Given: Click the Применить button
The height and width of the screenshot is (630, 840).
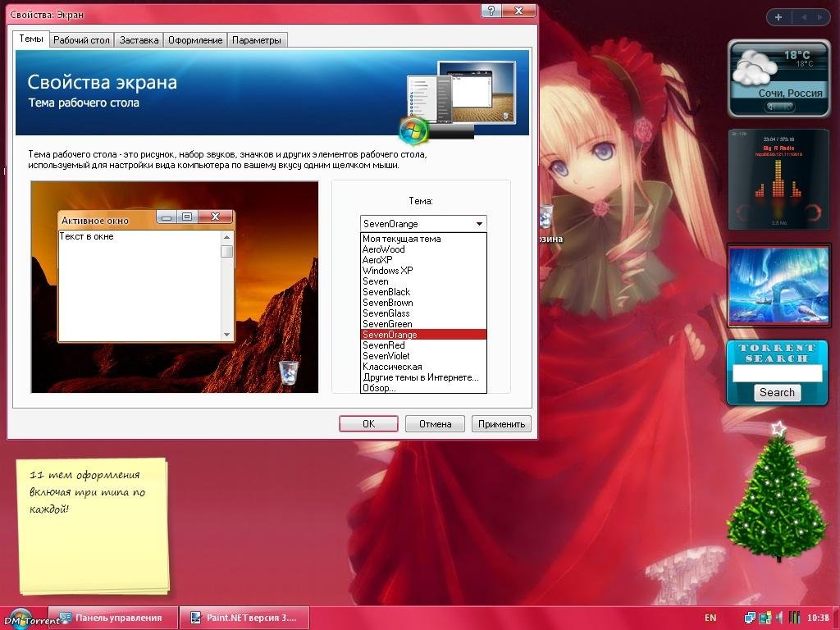Looking at the screenshot, I should click(x=501, y=424).
